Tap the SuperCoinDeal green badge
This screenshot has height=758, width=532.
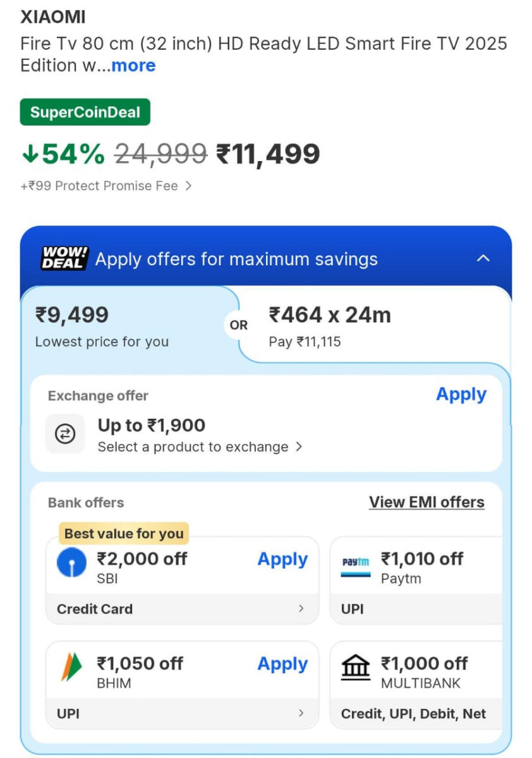tap(85, 112)
